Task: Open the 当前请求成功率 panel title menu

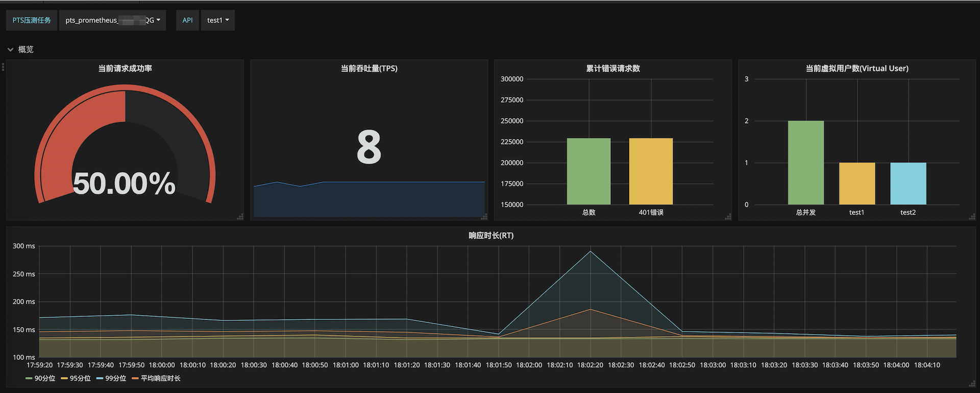Action: click(x=125, y=68)
